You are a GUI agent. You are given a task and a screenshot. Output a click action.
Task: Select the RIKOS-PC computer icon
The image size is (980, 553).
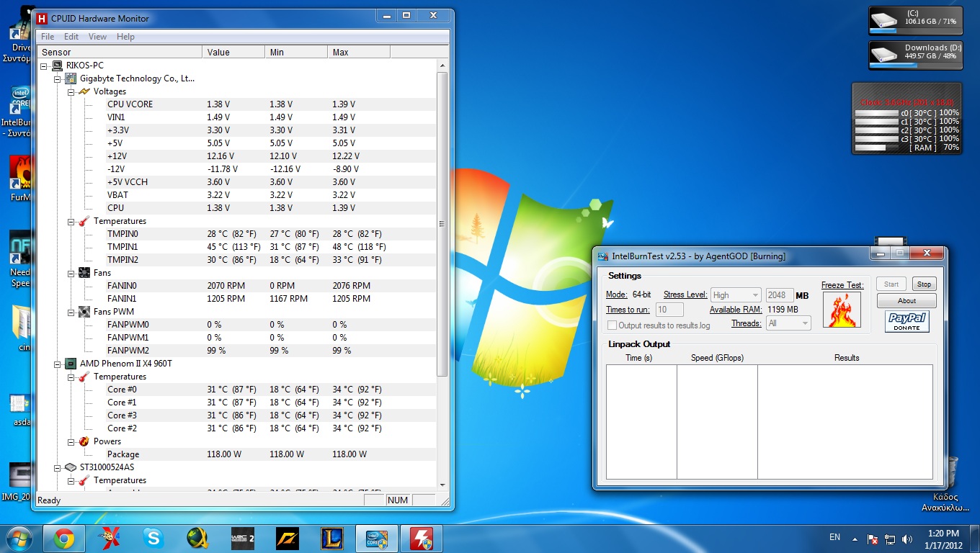(58, 66)
